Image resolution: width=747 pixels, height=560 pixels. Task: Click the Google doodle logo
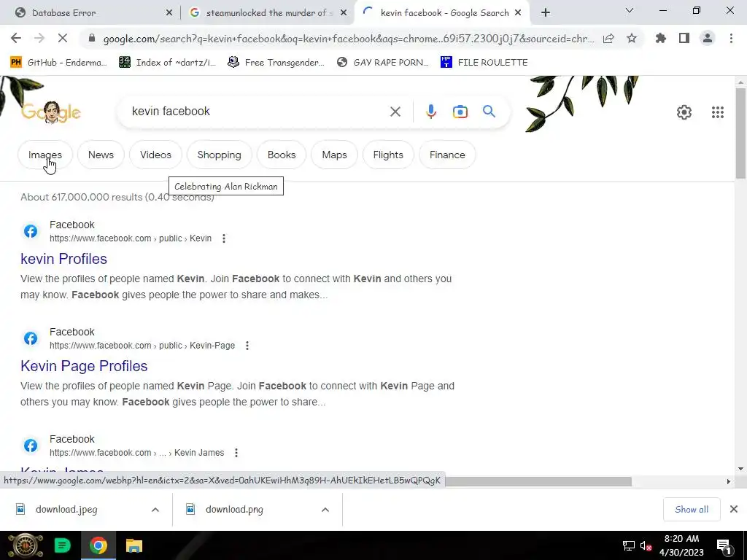(x=51, y=112)
